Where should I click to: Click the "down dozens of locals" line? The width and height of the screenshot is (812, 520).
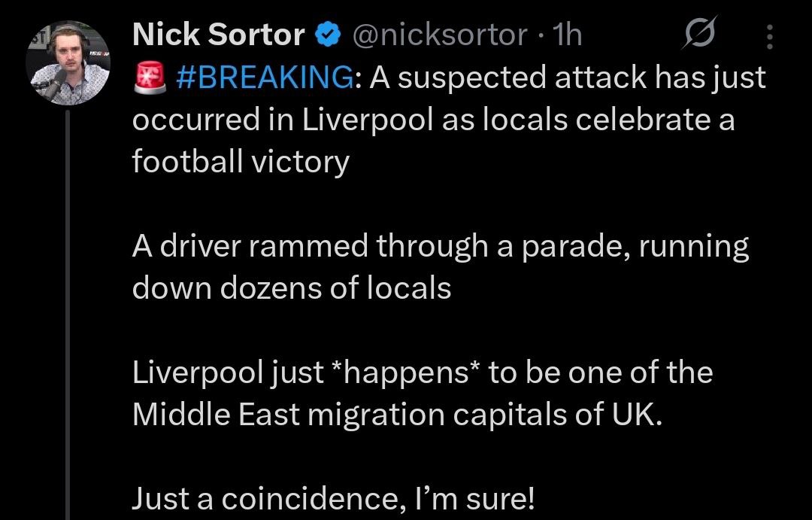[292, 288]
